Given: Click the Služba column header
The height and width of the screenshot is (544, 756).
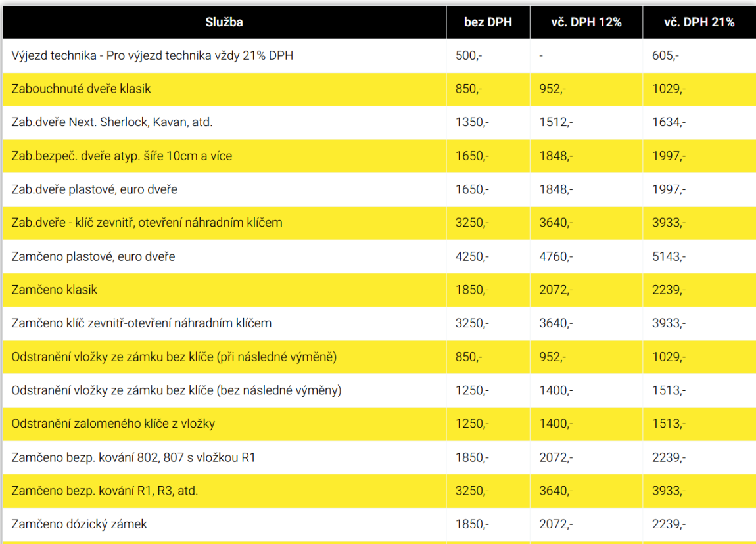Looking at the screenshot, I should coord(224,22).
